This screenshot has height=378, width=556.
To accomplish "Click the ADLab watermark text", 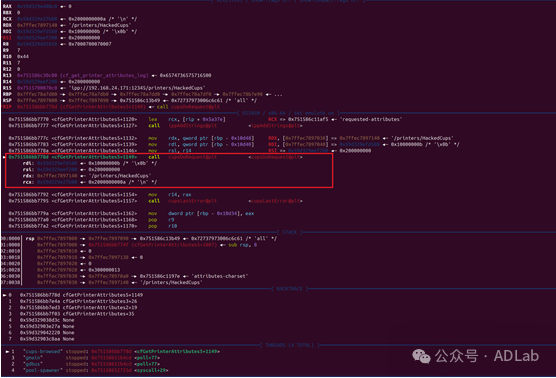I will pyautogui.click(x=516, y=356).
